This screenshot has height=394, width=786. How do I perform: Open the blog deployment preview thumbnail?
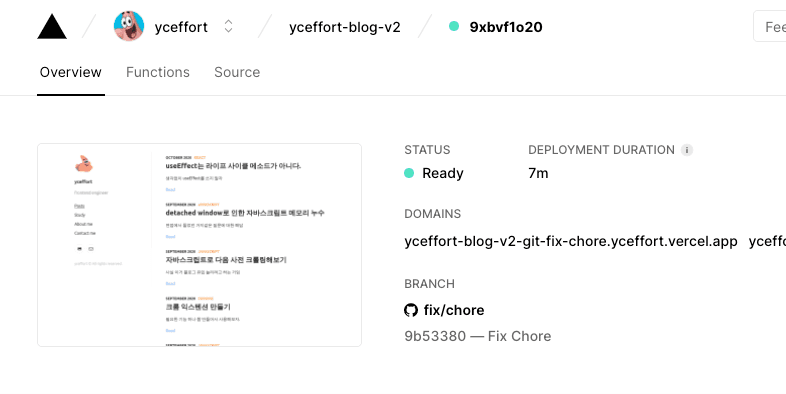point(200,245)
